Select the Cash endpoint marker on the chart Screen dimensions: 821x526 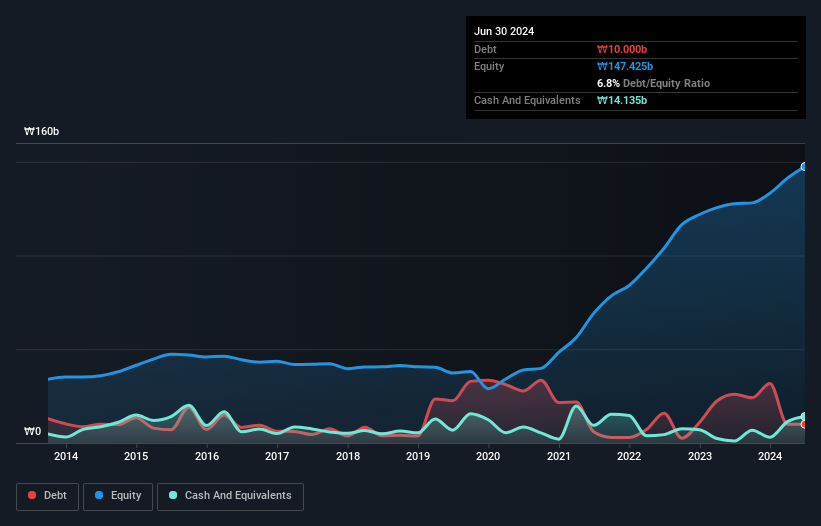coord(804,417)
